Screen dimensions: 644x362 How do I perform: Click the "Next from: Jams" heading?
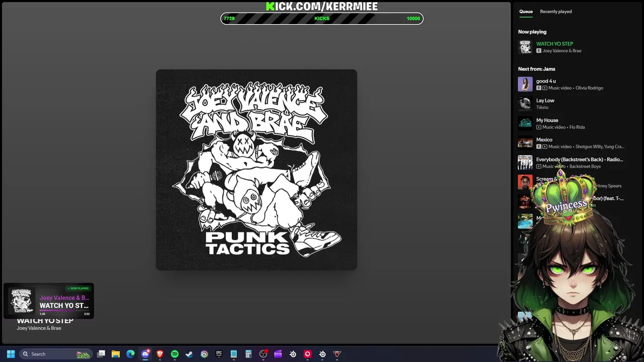[x=536, y=69]
